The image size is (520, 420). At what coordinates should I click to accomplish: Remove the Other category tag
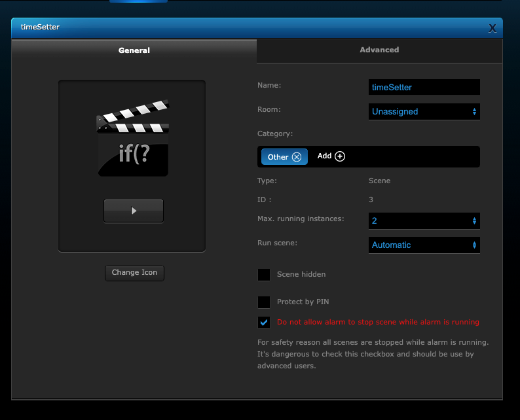297,157
